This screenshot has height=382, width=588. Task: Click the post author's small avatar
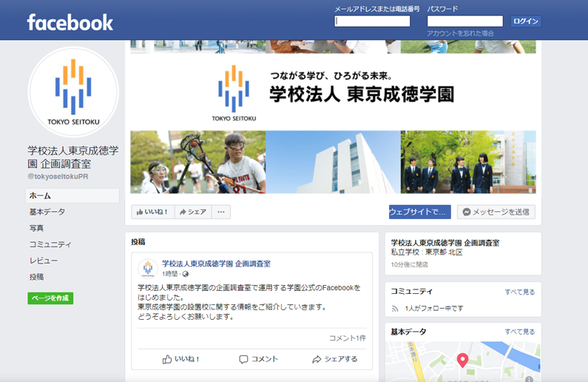[148, 268]
